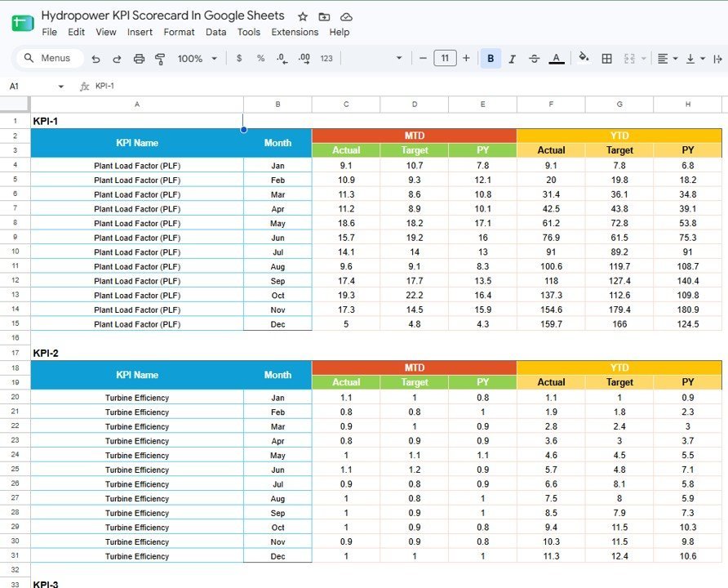
Task: Print the spreadsheet
Action: [x=139, y=59]
